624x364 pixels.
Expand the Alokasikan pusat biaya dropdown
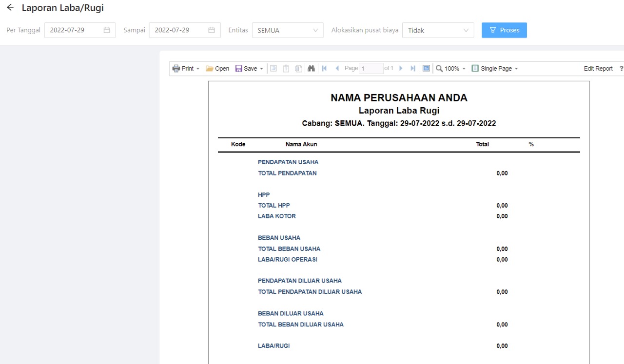click(x=438, y=30)
